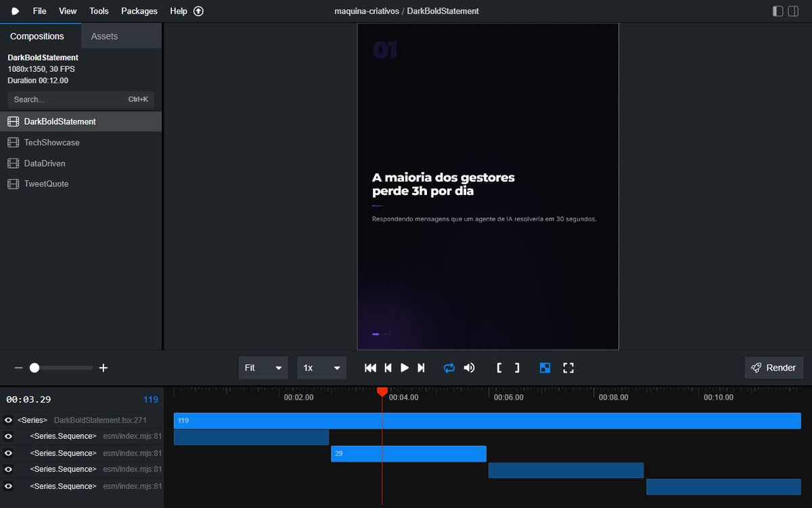The image size is (812, 508).
Task: Click the frame number 119
Action: point(151,400)
